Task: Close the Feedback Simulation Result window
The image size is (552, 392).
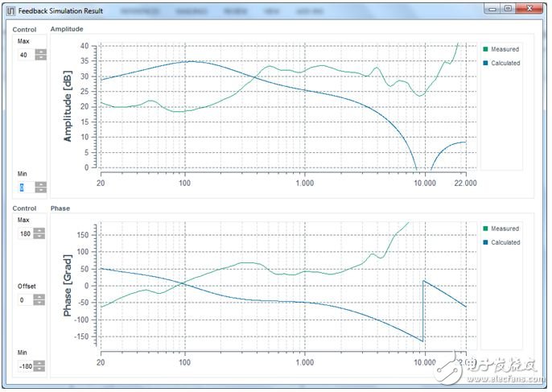Action: (529, 9)
